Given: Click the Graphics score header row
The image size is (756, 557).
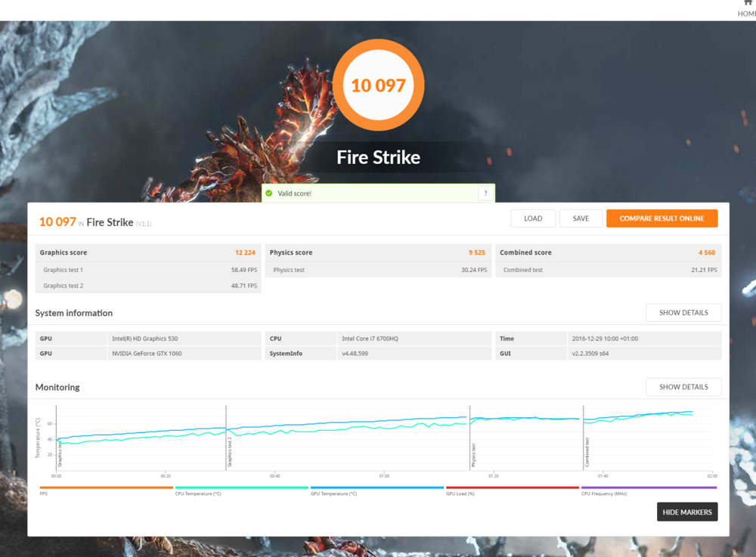Looking at the screenshot, I should click(x=148, y=252).
